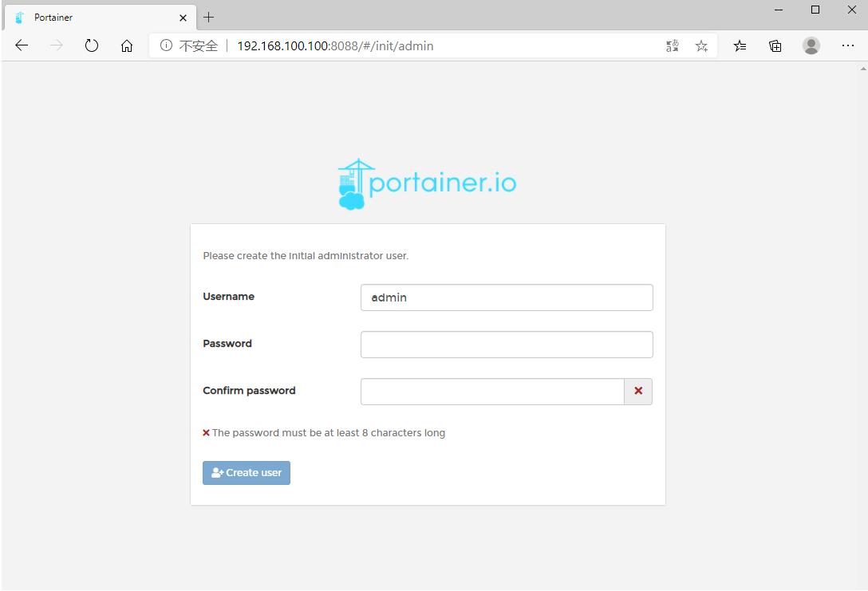Click the not-secure info icon in address bar
Image resolution: width=868 pixels, height=591 pixels.
click(x=166, y=45)
